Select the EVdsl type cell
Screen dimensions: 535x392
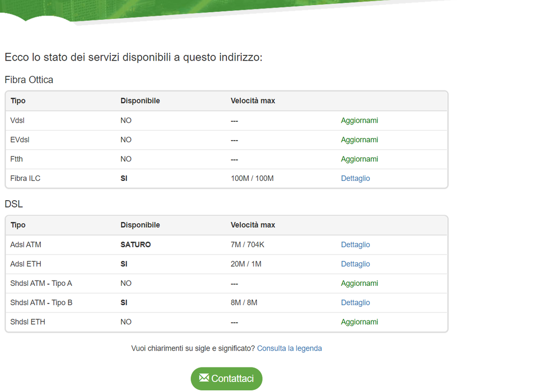click(x=20, y=140)
